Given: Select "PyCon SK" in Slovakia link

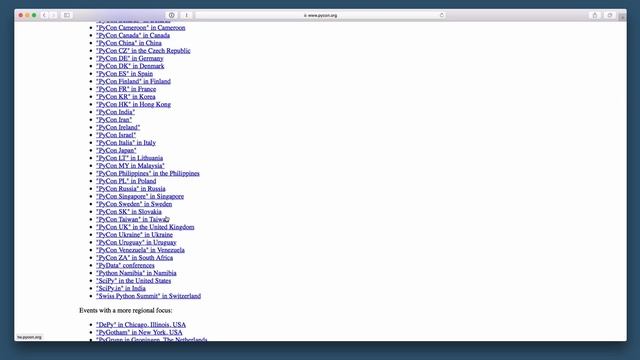Looking at the screenshot, I should point(129,212).
